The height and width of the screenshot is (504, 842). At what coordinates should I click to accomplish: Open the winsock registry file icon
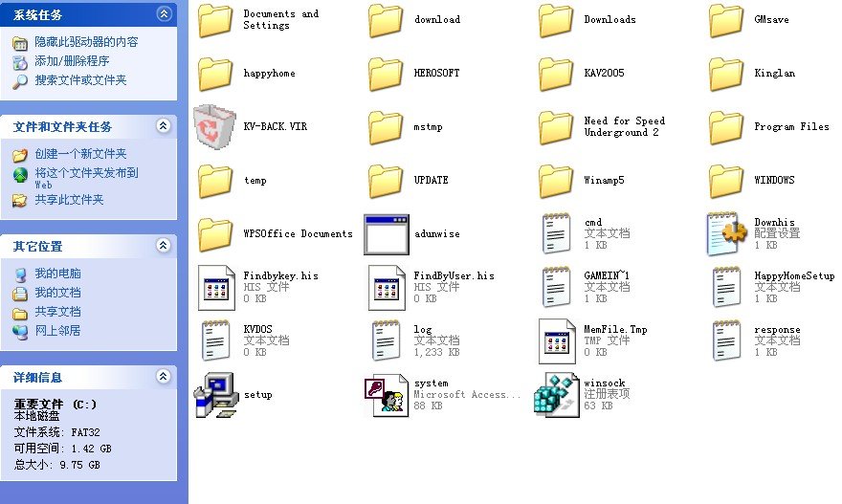point(557,394)
